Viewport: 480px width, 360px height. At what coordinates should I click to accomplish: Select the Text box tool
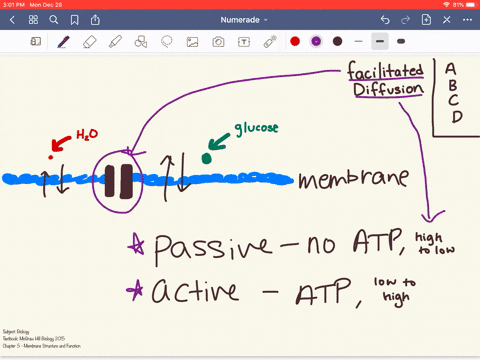(x=244, y=42)
